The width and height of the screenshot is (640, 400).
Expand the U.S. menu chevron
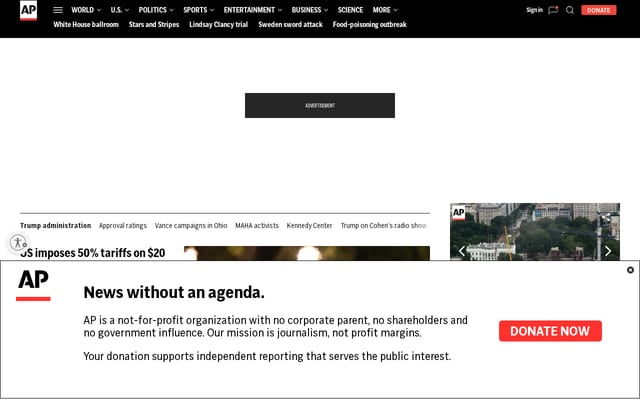[x=127, y=10]
